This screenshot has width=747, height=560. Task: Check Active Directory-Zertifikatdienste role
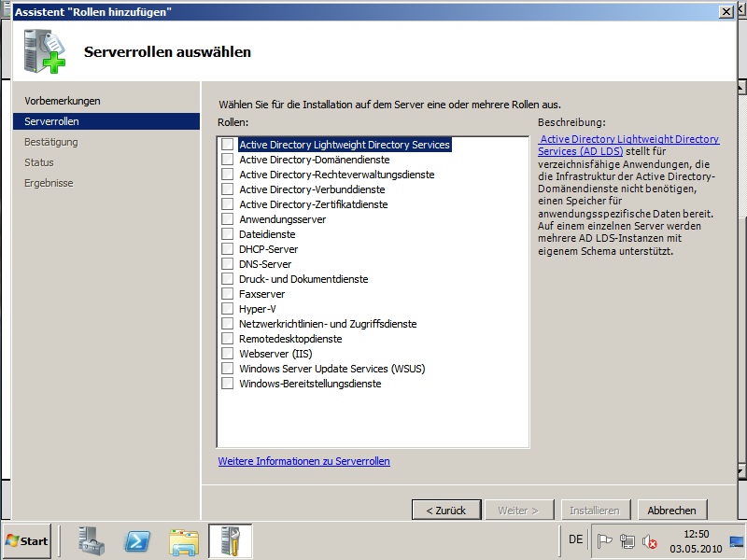[x=227, y=204]
